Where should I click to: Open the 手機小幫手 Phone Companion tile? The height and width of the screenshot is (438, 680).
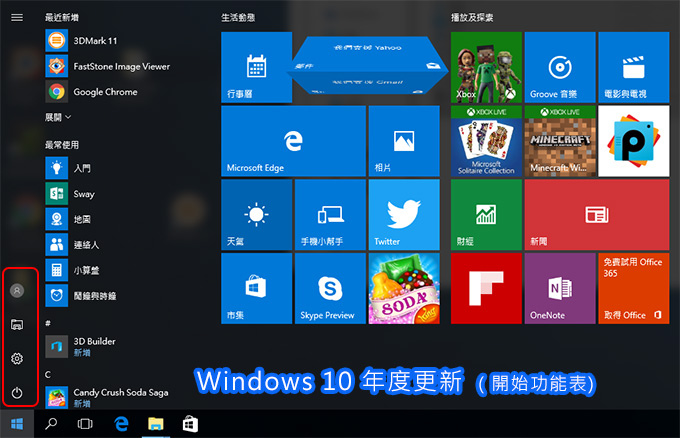330,215
